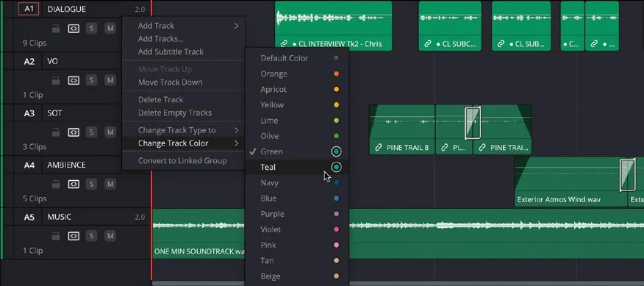Choose Convert to Linked Group
Viewport: 644px width, 286px height.
pos(184,161)
